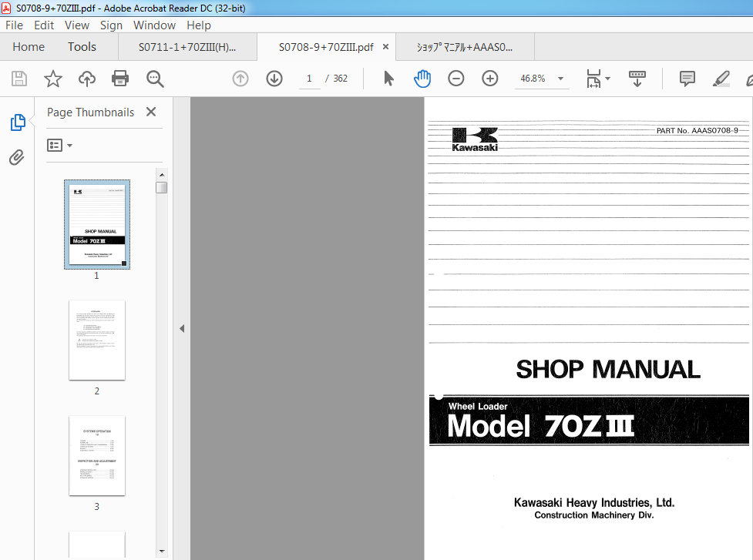Click Model 70ZIII title text
The width and height of the screenshot is (753, 560).
click(x=541, y=426)
